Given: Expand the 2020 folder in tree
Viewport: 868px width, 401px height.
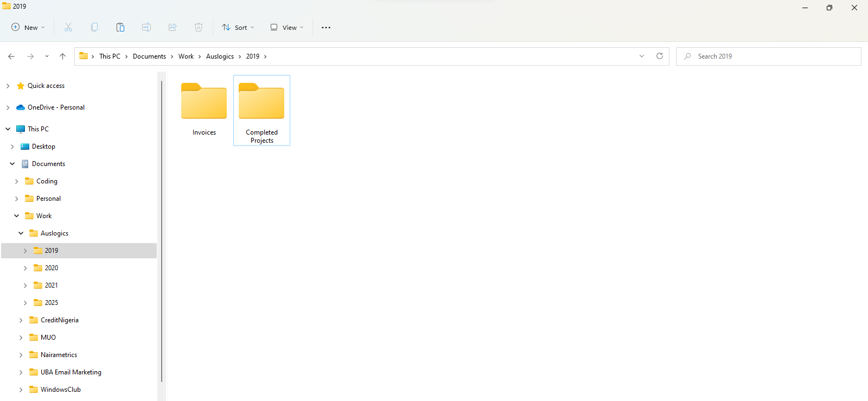Looking at the screenshot, I should [25, 268].
